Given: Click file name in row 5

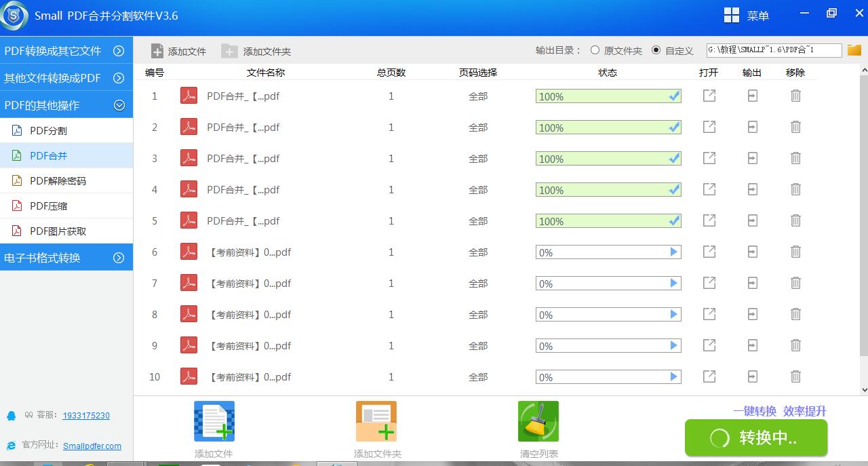Looking at the screenshot, I should [243, 221].
